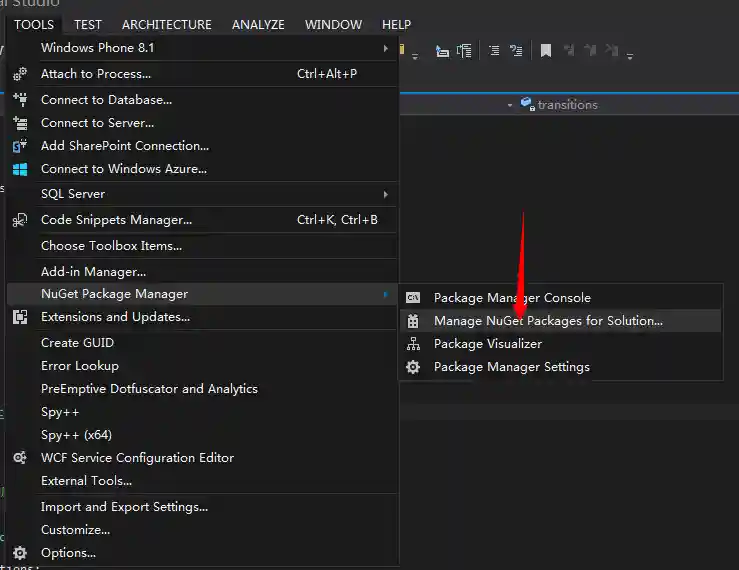Click the Add SharePoint Connection icon
Screen dimensions: 739x570
(x=20, y=146)
